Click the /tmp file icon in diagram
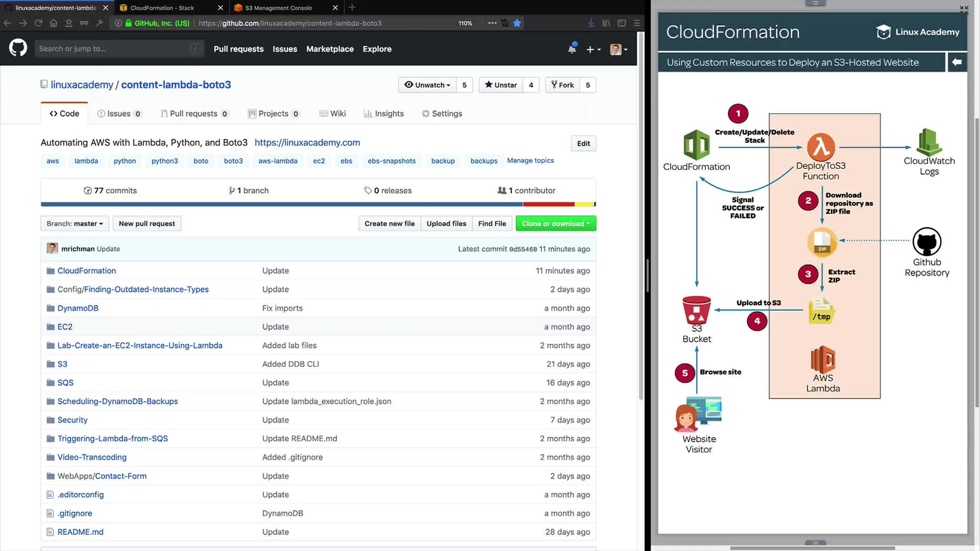 click(821, 311)
